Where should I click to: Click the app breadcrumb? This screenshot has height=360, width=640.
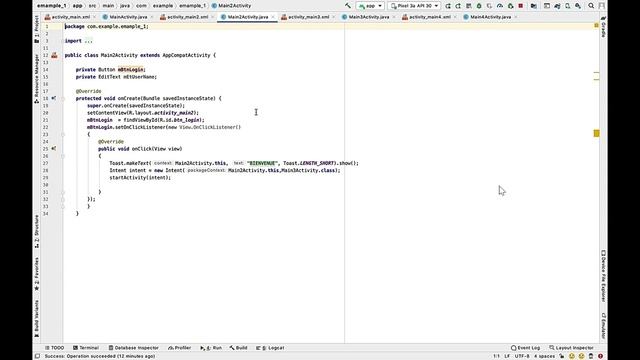(78, 6)
